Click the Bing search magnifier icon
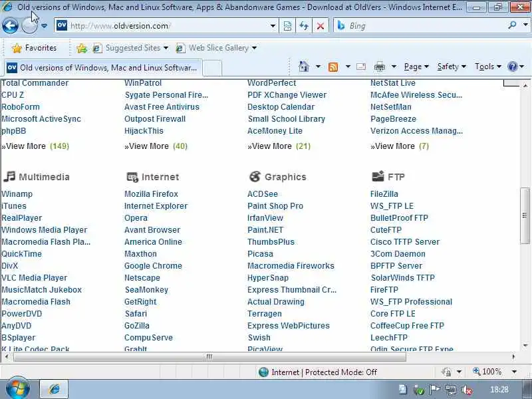This screenshot has height=399, width=532. tap(512, 25)
